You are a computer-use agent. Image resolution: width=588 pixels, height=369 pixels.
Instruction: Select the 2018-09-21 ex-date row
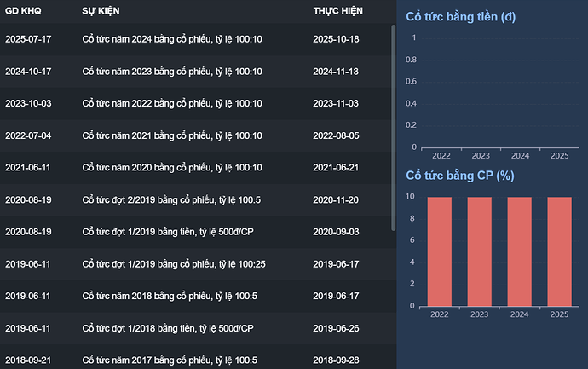(x=28, y=360)
